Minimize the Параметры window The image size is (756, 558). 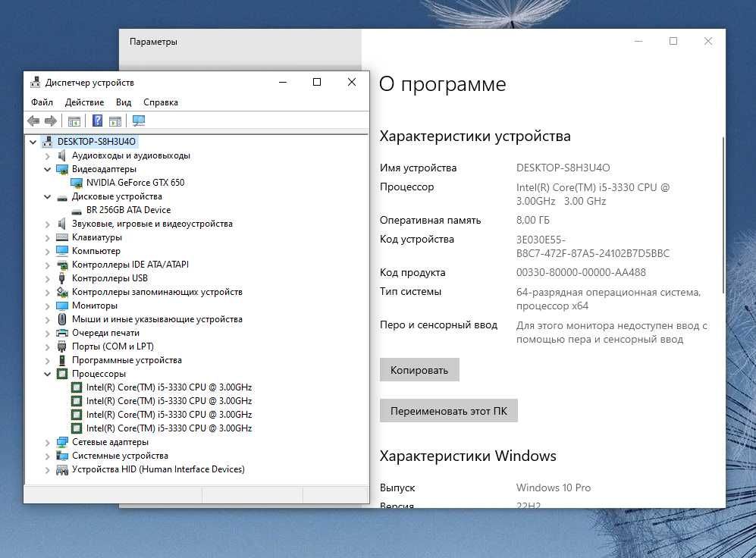coord(638,42)
